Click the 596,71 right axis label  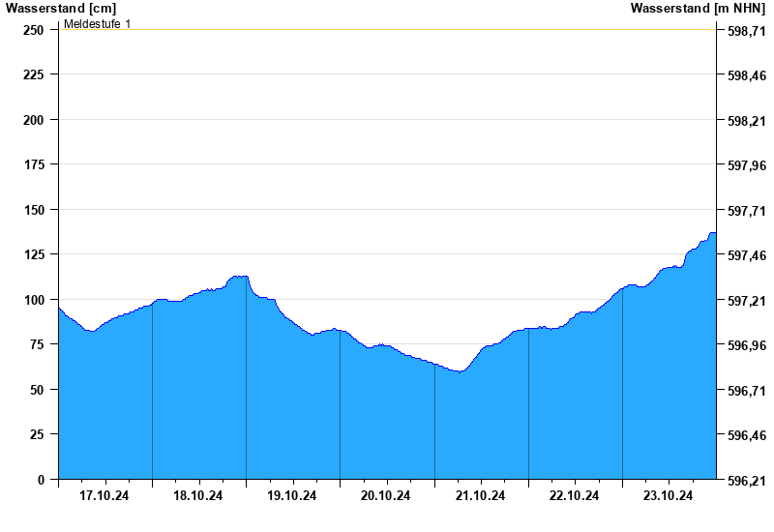(745, 391)
